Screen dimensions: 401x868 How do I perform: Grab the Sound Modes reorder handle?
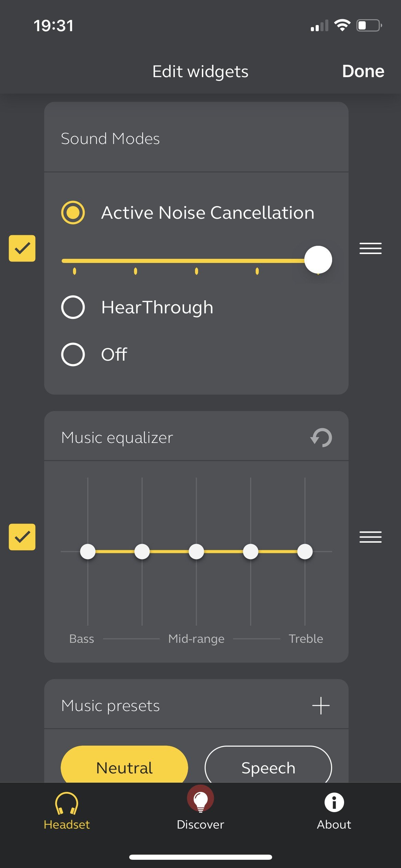[x=370, y=248]
